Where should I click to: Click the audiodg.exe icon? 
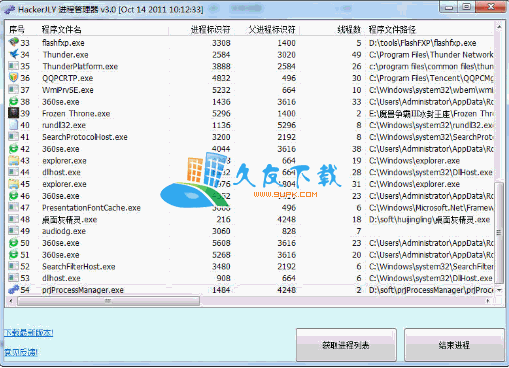13,231
